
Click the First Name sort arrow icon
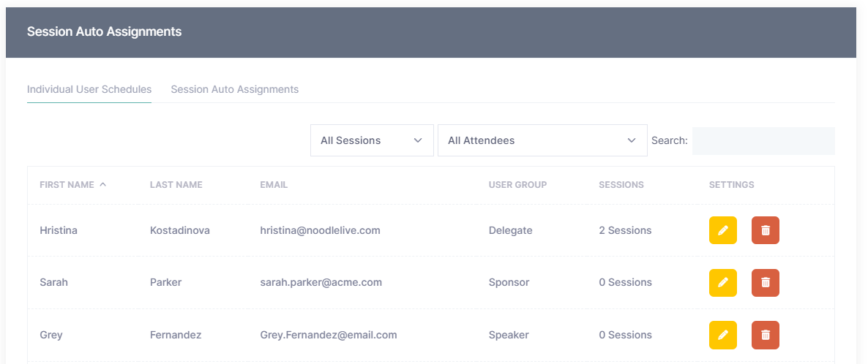[103, 184]
